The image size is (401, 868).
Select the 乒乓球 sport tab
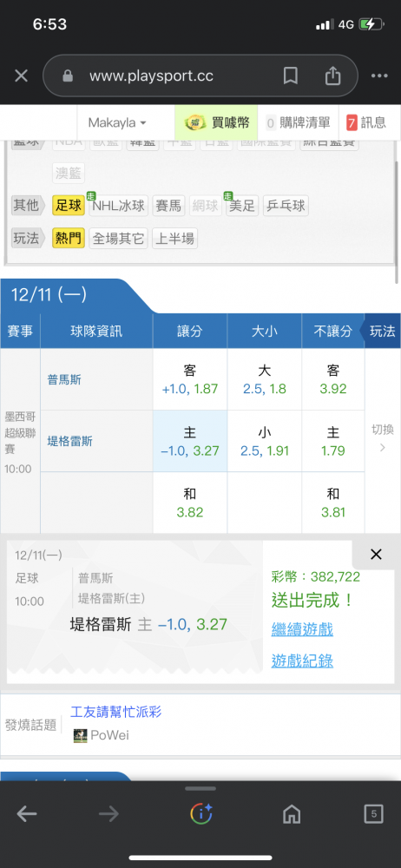[x=286, y=206]
